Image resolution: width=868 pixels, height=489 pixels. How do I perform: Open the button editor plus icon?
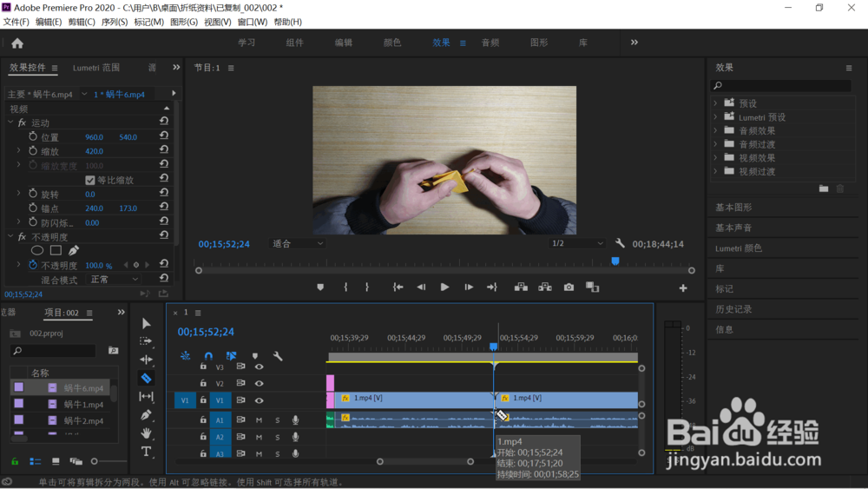click(x=683, y=288)
